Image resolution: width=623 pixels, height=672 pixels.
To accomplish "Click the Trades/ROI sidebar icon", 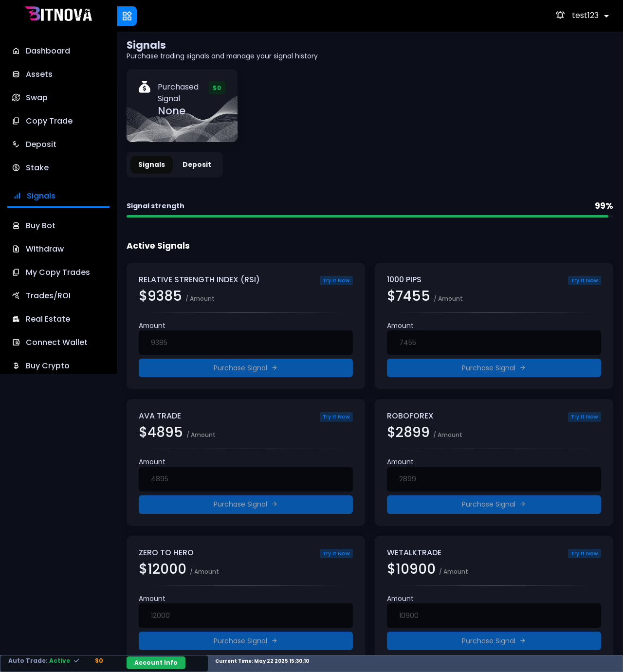I will coord(16,296).
